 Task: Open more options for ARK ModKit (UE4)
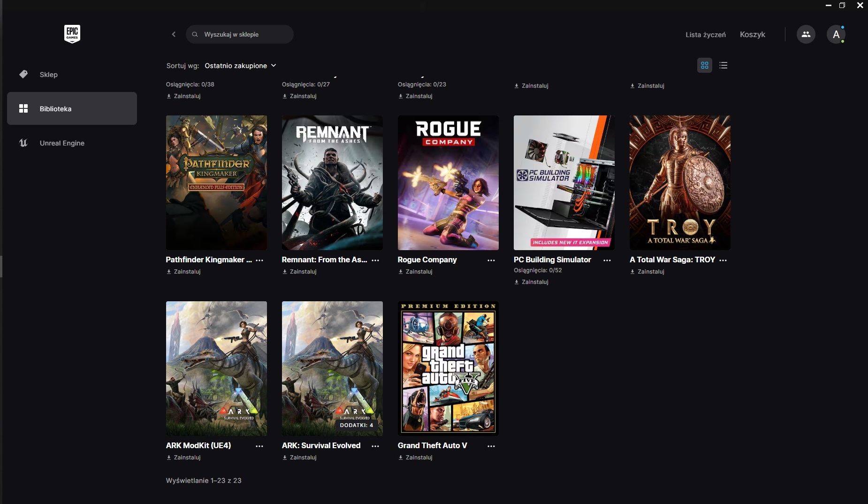pos(259,446)
